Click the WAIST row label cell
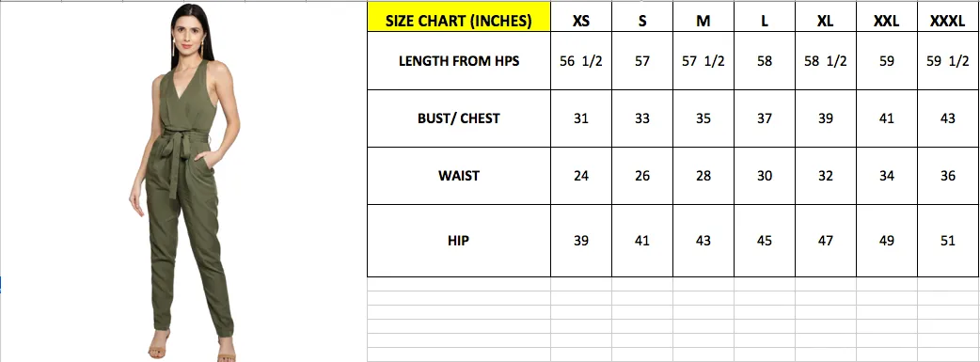 [x=459, y=176]
